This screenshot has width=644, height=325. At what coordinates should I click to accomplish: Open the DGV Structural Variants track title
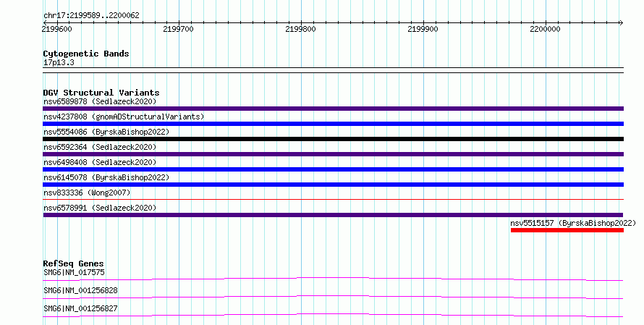tap(101, 93)
